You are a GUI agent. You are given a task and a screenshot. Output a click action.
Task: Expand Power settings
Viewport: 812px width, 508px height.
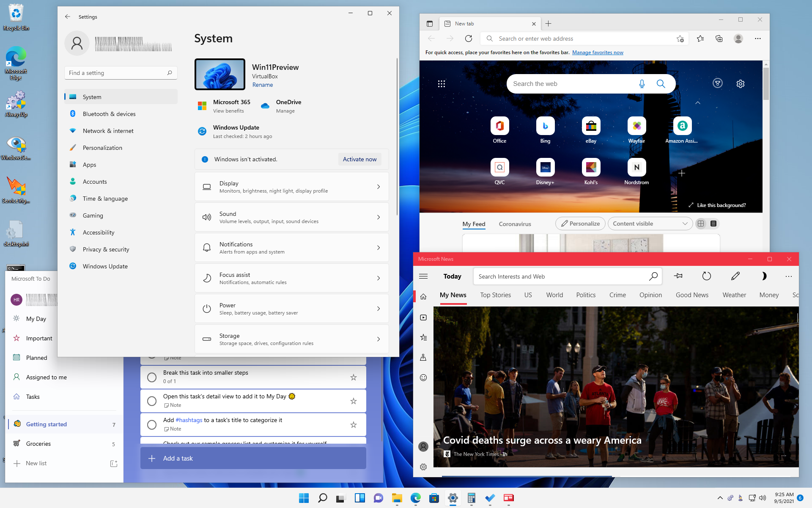(x=291, y=309)
